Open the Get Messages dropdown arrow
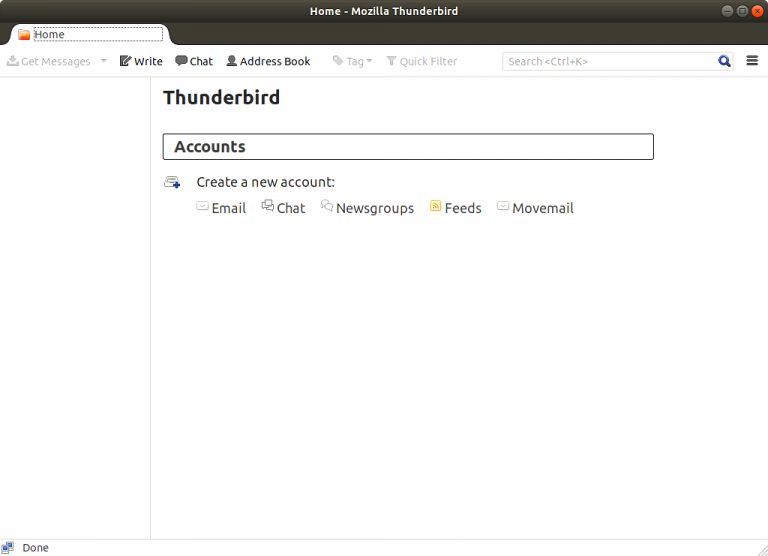The image size is (768, 556). [103, 61]
